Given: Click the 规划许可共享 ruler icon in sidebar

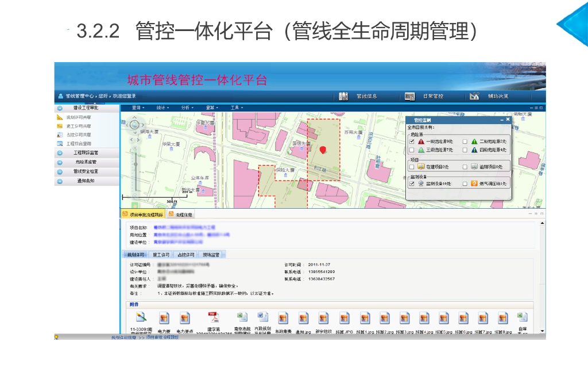Looking at the screenshot, I should [x=60, y=117].
